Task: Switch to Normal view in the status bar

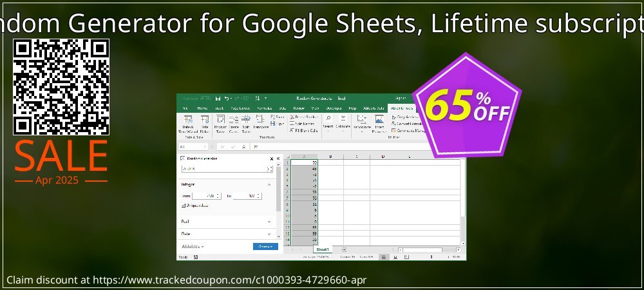Action: [383, 257]
